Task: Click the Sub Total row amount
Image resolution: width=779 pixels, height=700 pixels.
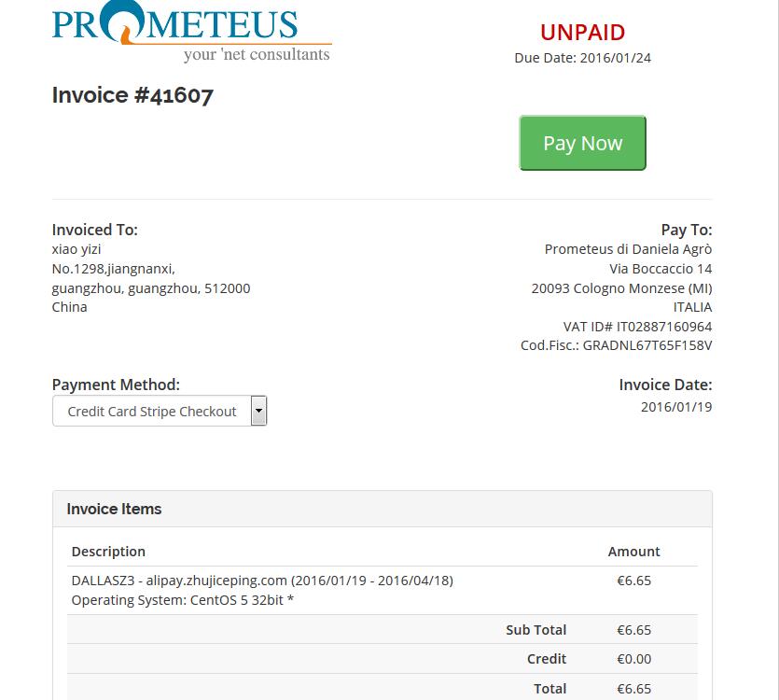Action: click(634, 630)
